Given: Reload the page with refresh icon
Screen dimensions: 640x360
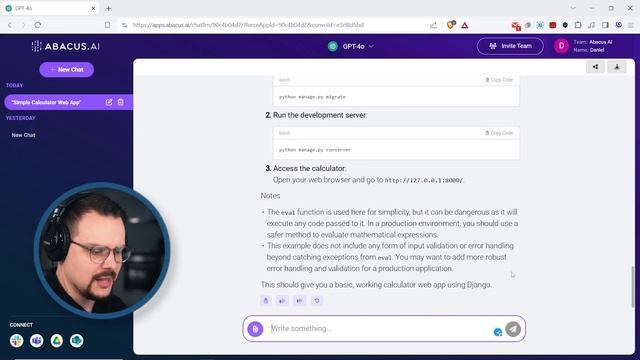Looking at the screenshot, I should (38, 25).
